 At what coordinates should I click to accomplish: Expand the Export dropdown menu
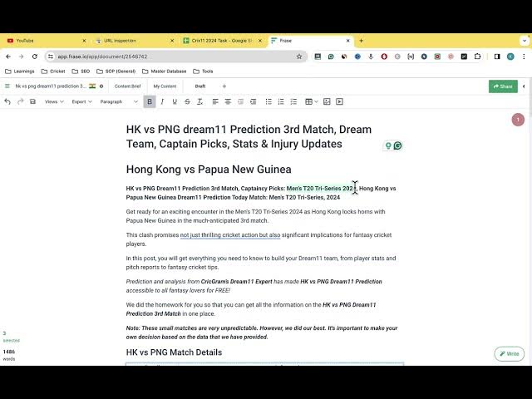coord(81,101)
